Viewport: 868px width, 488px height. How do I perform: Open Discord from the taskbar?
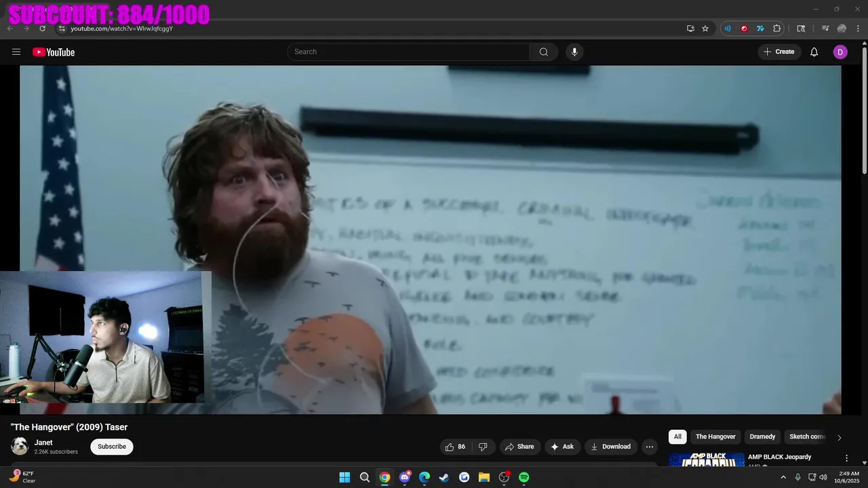pyautogui.click(x=405, y=477)
